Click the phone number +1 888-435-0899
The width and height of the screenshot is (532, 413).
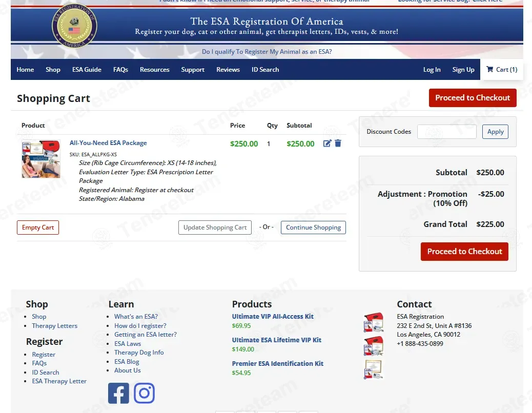(420, 343)
